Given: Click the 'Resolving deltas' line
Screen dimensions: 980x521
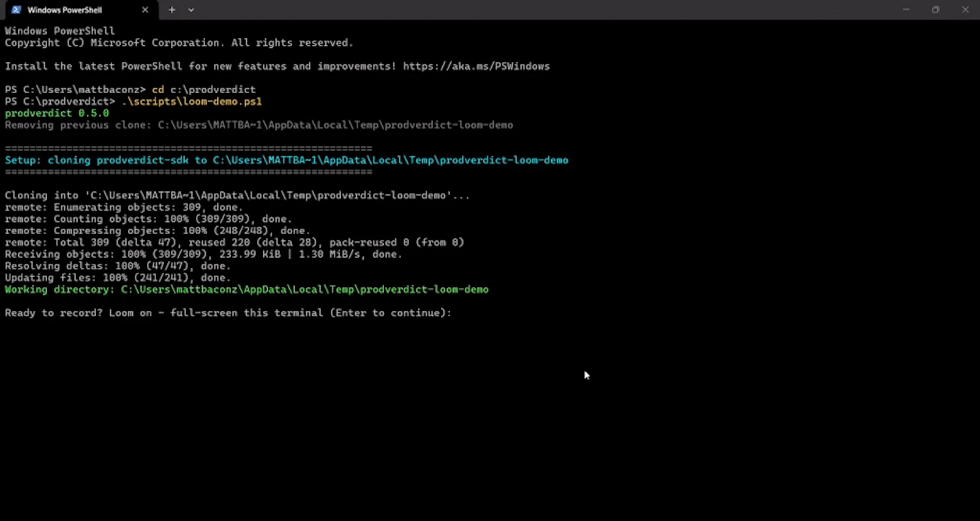Looking at the screenshot, I should pos(118,266).
